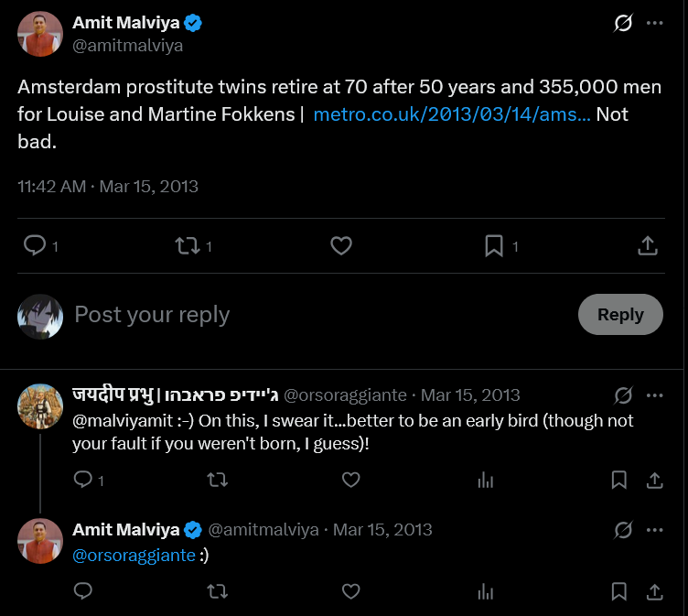Viewport: 688px width, 616px height.
Task: Open Amit Malviya's profile picture at top
Action: (40, 34)
